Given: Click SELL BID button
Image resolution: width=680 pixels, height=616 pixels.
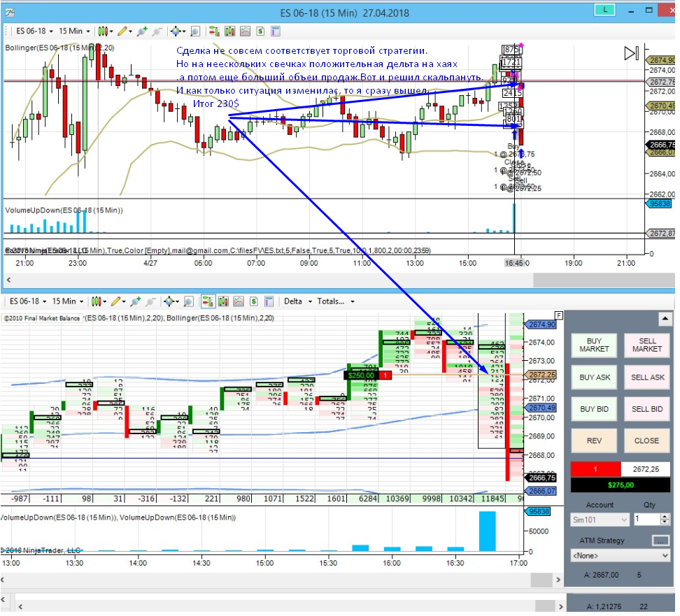Looking at the screenshot, I should pyautogui.click(x=647, y=409).
